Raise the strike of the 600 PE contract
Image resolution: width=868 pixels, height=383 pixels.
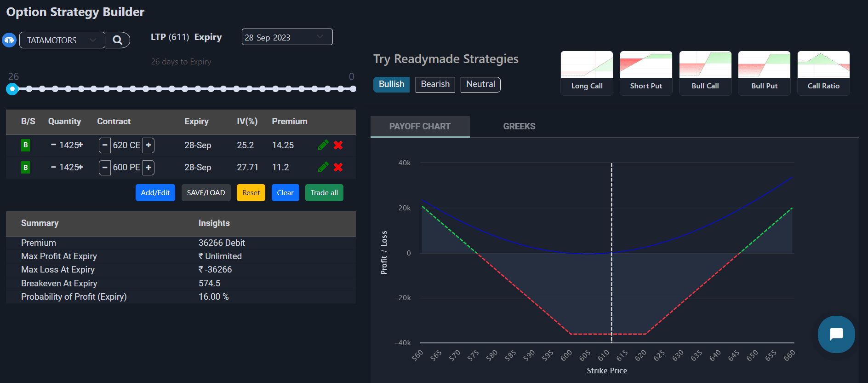148,167
